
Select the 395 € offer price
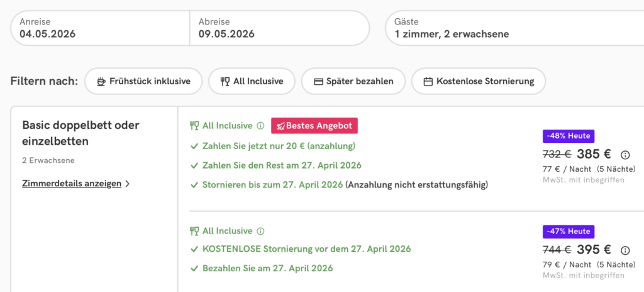(x=594, y=249)
